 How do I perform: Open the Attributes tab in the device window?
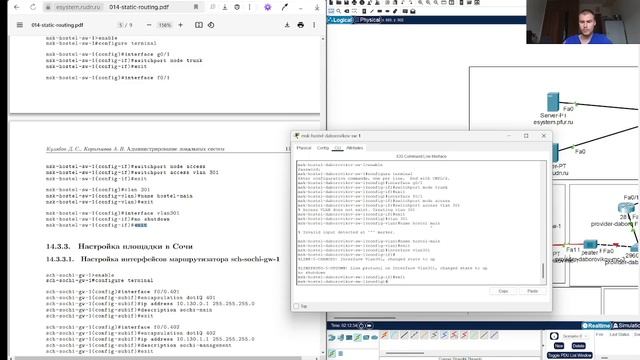pos(355,148)
